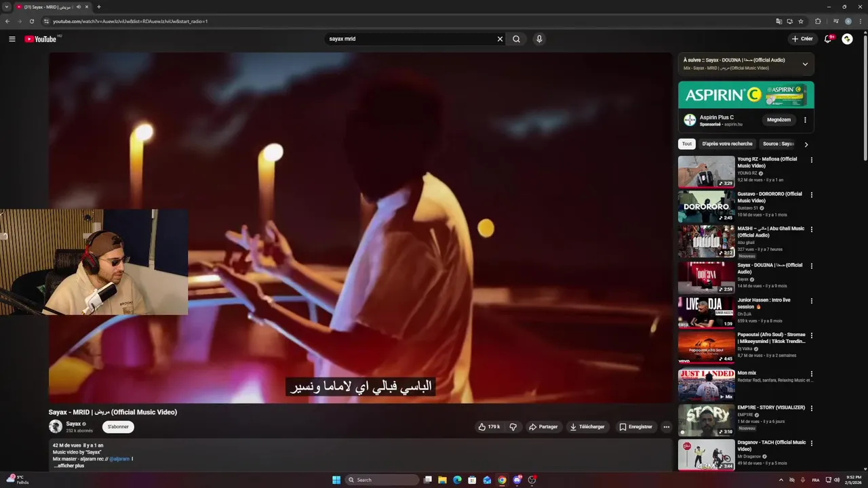Open the @aljaram mention link
868x488 pixels.
(119, 459)
